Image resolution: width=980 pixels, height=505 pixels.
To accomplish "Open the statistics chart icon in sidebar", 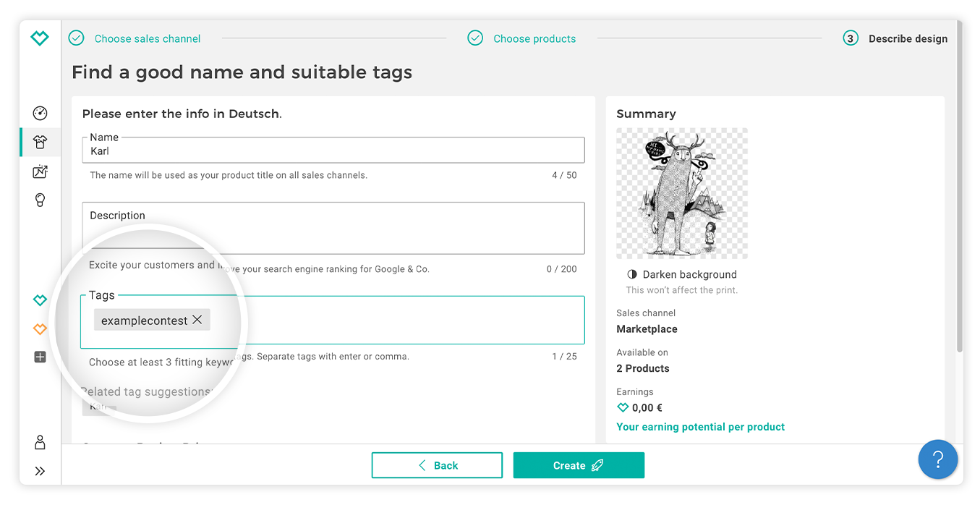I will [41, 171].
